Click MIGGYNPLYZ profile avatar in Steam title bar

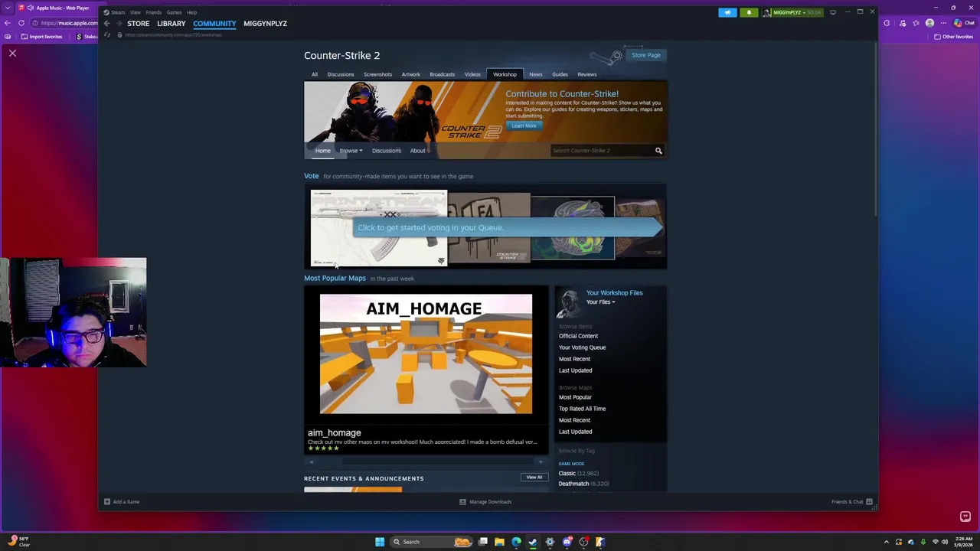click(766, 12)
